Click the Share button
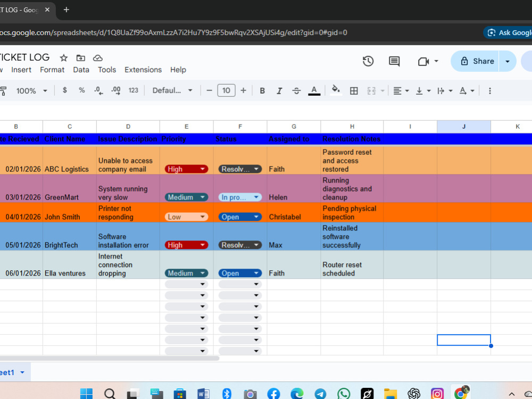 [x=475, y=61]
